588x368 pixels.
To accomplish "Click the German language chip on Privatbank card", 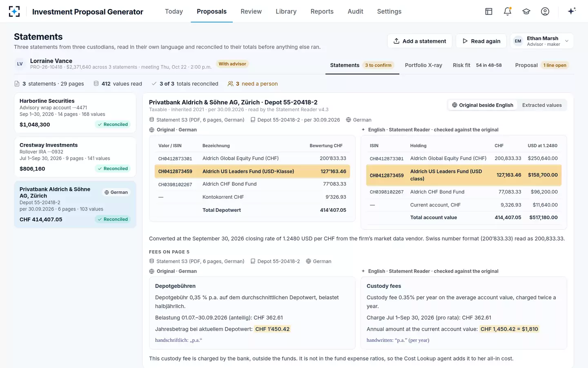I will tap(116, 192).
